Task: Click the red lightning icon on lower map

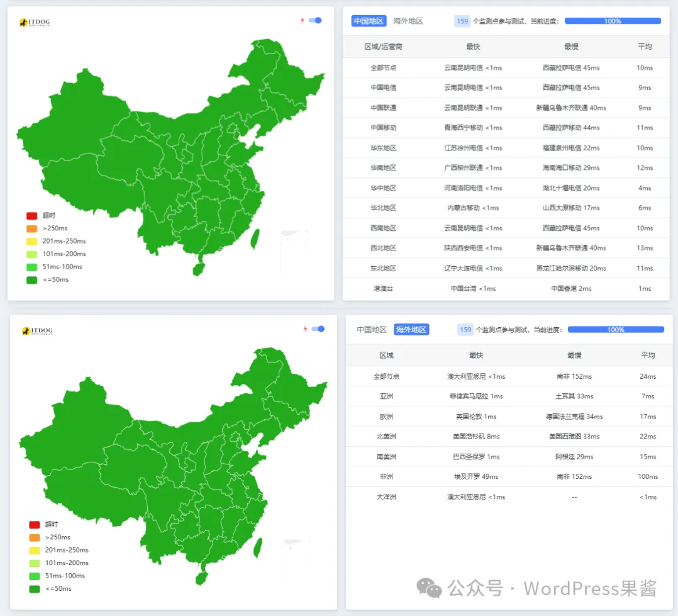Action: pyautogui.click(x=305, y=328)
